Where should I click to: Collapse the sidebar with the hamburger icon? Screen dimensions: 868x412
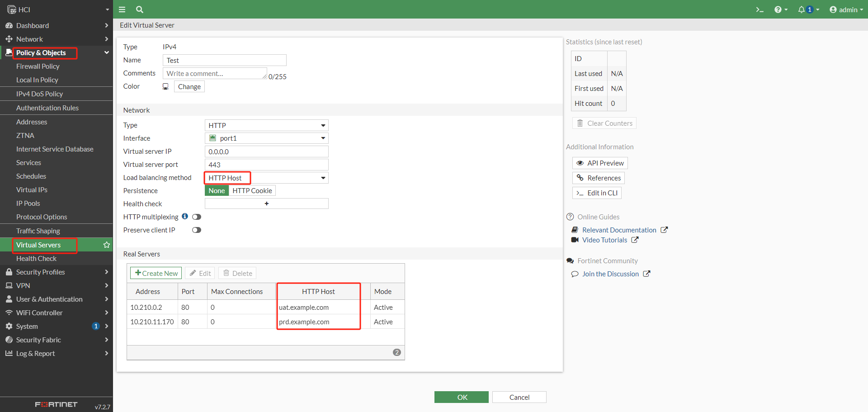(122, 9)
